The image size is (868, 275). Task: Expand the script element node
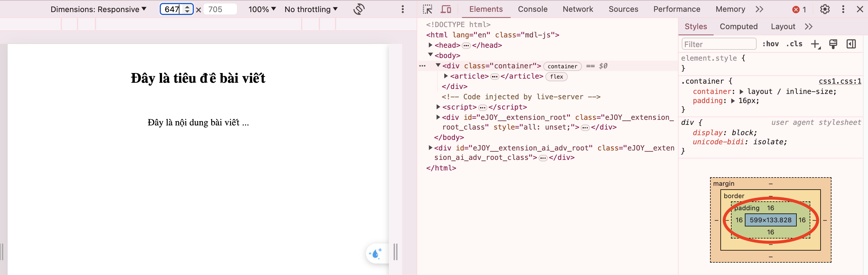pyautogui.click(x=438, y=107)
